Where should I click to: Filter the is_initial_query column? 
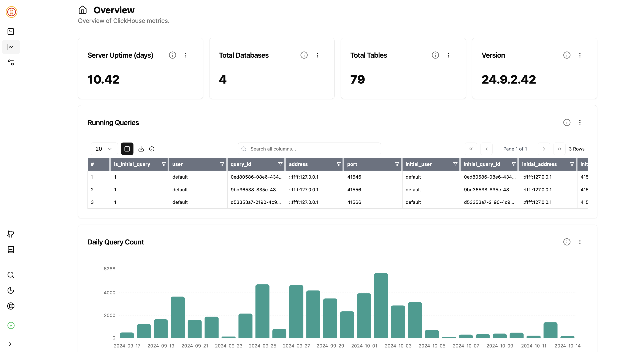click(164, 164)
